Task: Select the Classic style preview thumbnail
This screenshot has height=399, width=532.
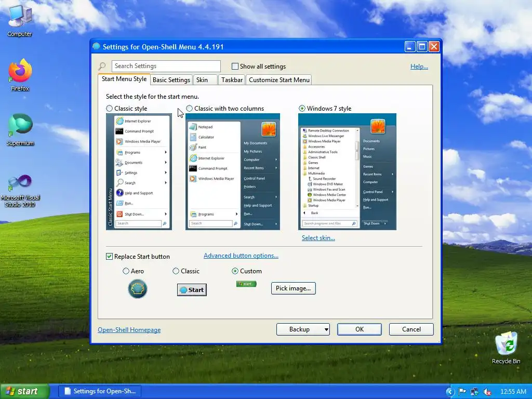Action: click(x=139, y=171)
